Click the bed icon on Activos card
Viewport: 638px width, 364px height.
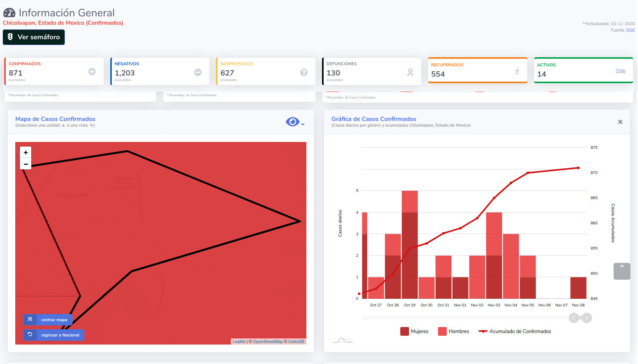(x=620, y=71)
